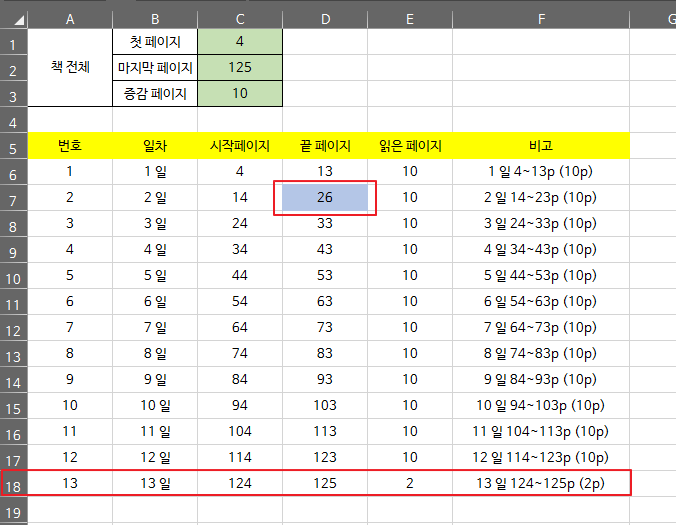Screen dimensions: 676x525
Task: Click the '일차' header cell
Action: coord(155,146)
